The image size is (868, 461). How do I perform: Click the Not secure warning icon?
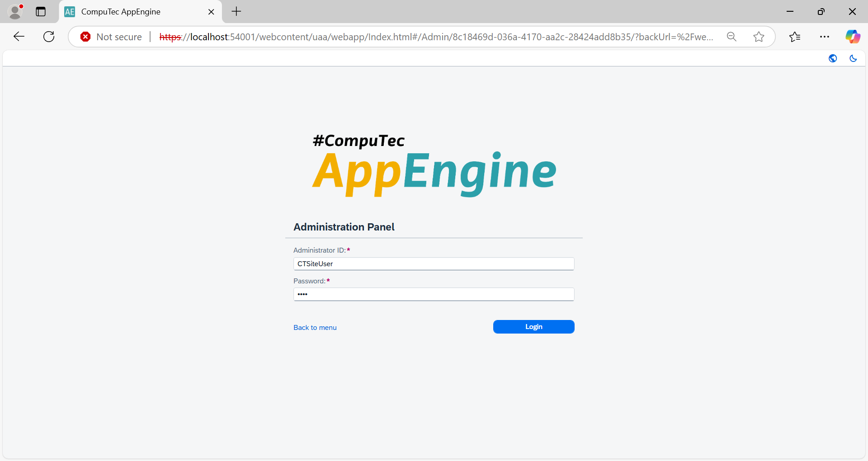coord(85,37)
